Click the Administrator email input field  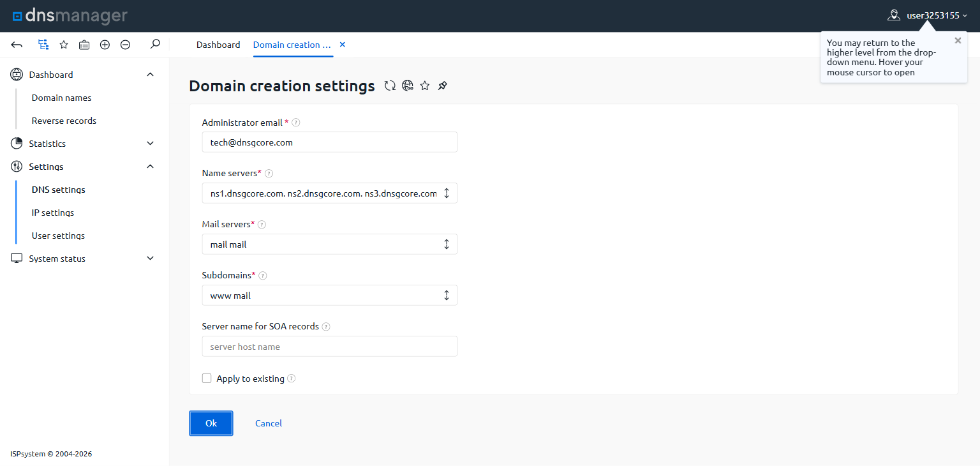330,142
